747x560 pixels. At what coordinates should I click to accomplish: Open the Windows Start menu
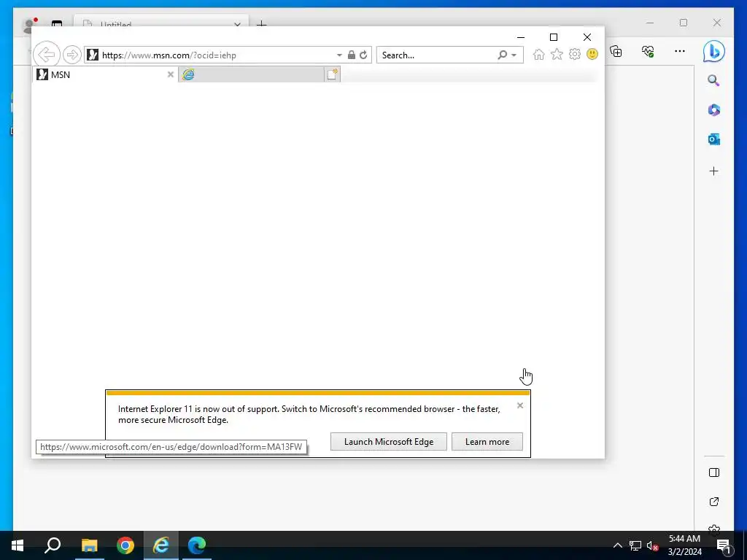[18, 545]
